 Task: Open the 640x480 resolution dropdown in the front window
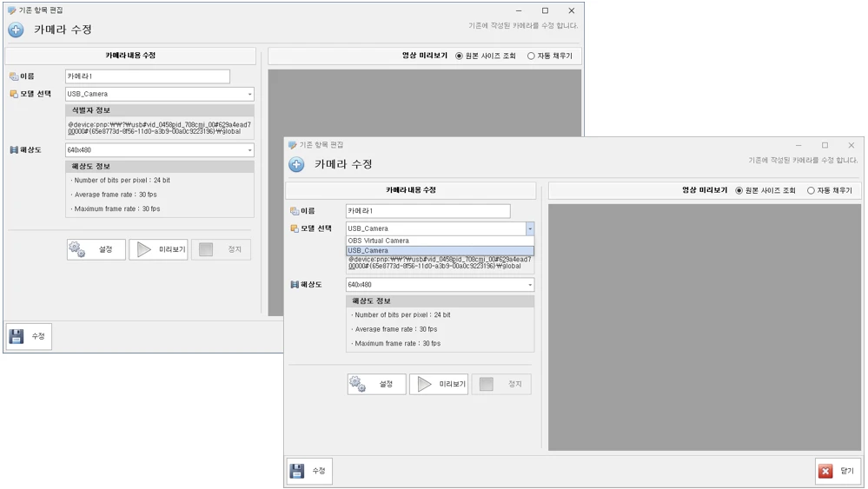pyautogui.click(x=530, y=285)
